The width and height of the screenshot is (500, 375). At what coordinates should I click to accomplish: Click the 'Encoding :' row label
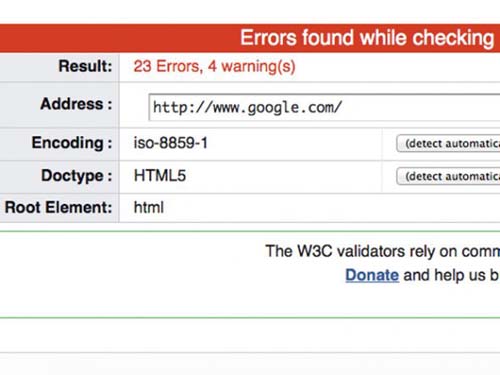point(72,143)
